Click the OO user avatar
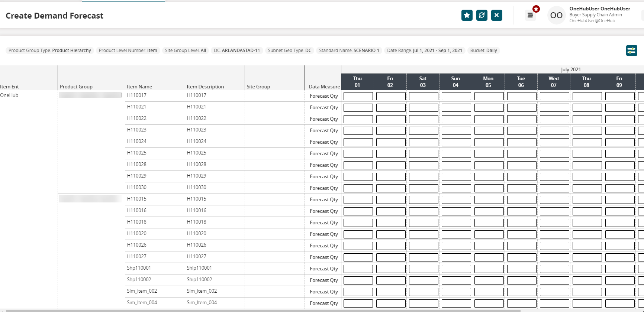Screen dimensions: 644x312 (x=556, y=15)
